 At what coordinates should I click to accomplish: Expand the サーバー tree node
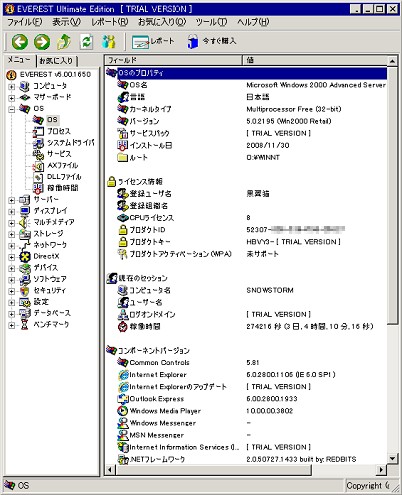(12, 200)
